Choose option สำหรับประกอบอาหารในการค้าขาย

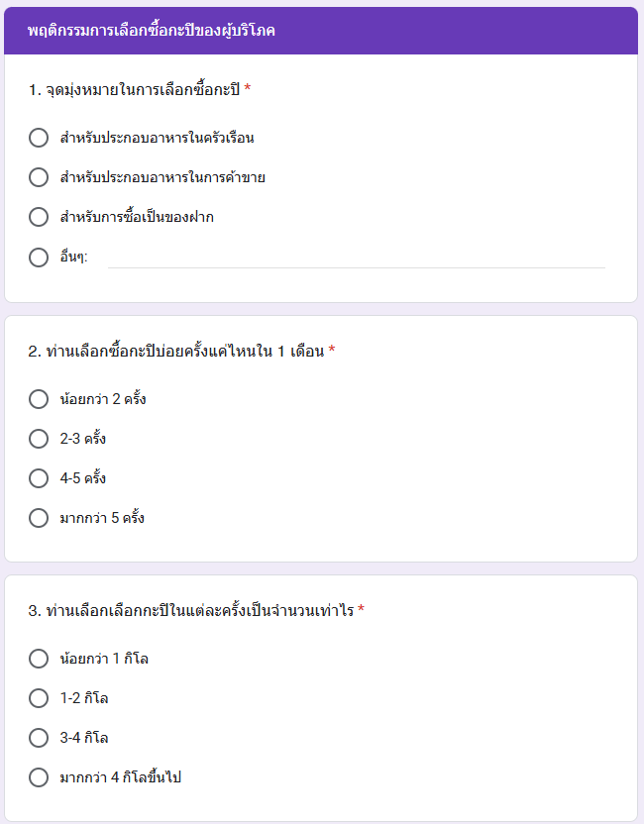coord(39,177)
